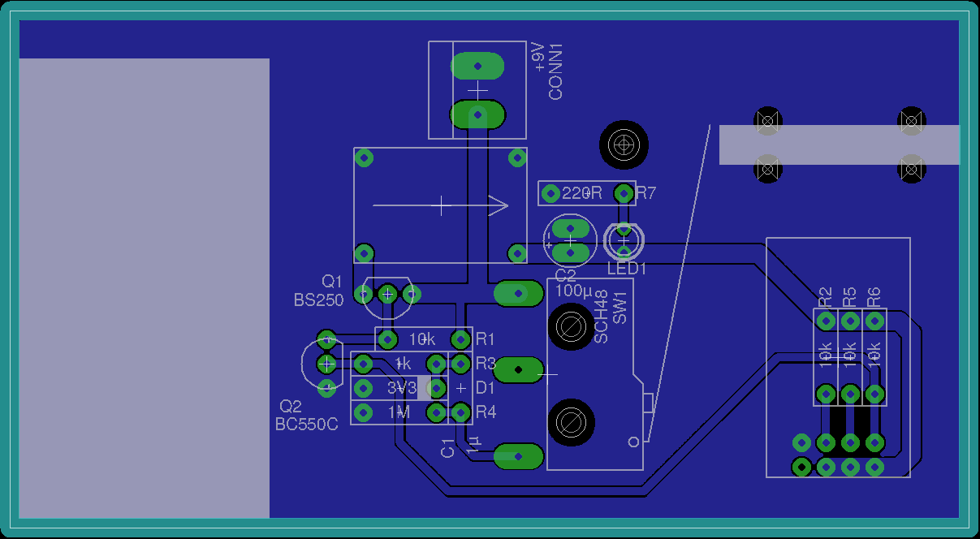Click the R3 designator label

point(486,362)
